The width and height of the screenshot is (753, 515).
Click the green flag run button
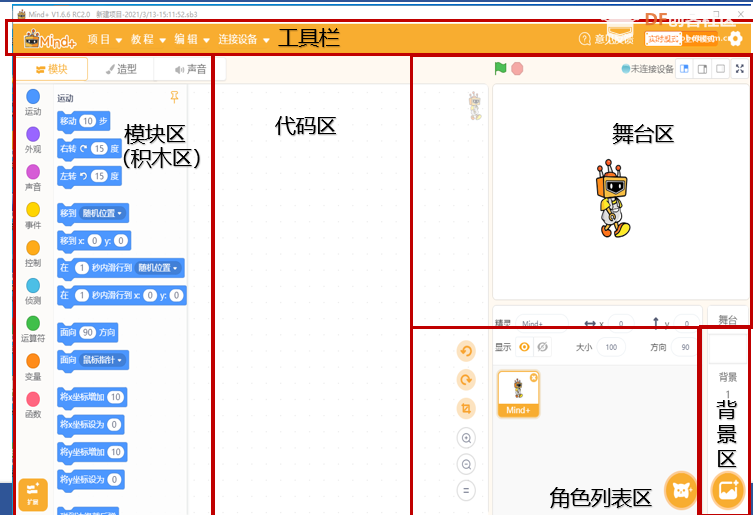click(500, 69)
